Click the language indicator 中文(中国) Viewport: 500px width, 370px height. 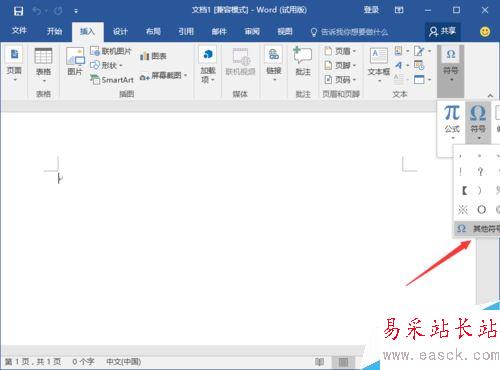coord(124,362)
